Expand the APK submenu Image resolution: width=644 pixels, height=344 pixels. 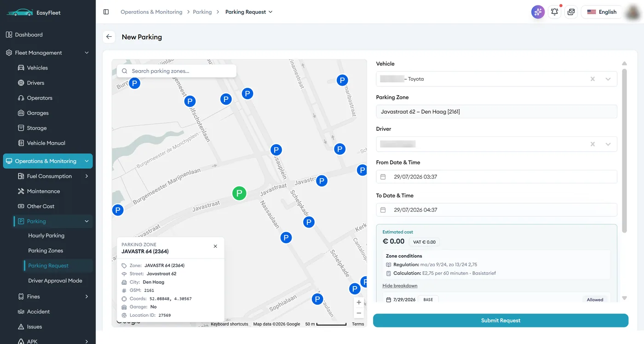point(87,341)
